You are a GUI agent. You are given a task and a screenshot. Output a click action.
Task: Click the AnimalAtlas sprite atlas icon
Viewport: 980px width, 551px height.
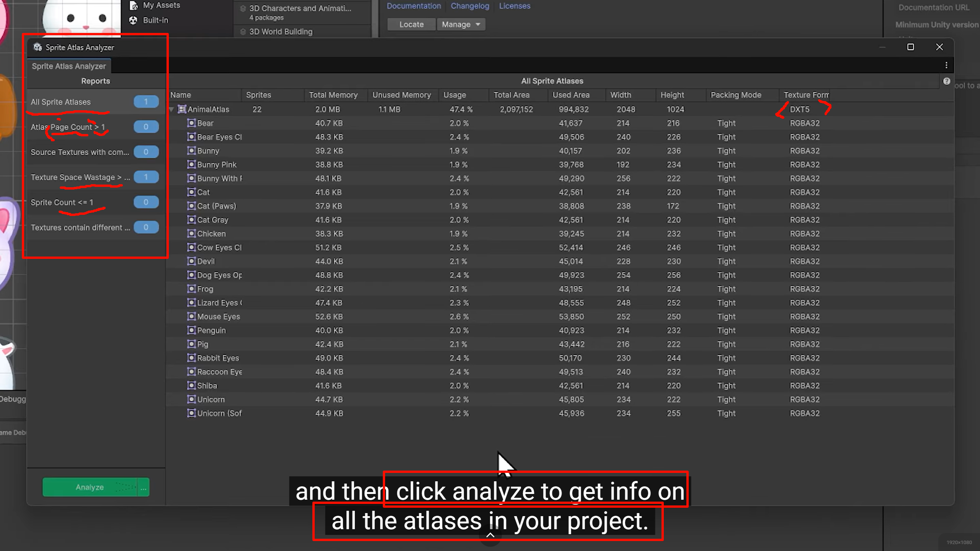pos(182,110)
